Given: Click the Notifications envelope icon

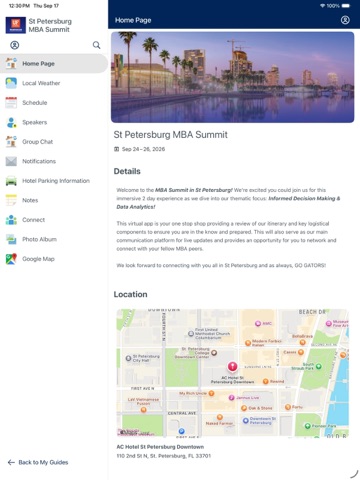Looking at the screenshot, I should [11, 161].
